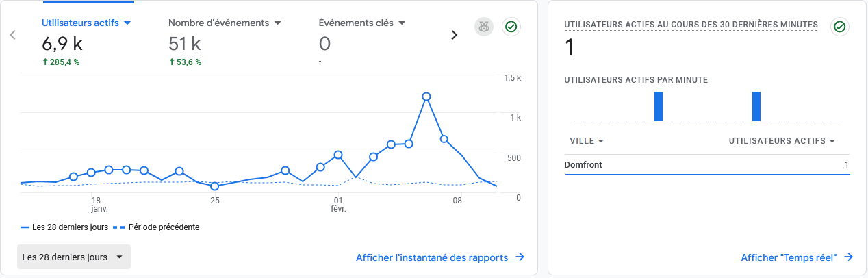This screenshot has width=868, height=278.
Task: Click arrow icon beside Afficher l'instantané des rapports
Action: click(520, 257)
